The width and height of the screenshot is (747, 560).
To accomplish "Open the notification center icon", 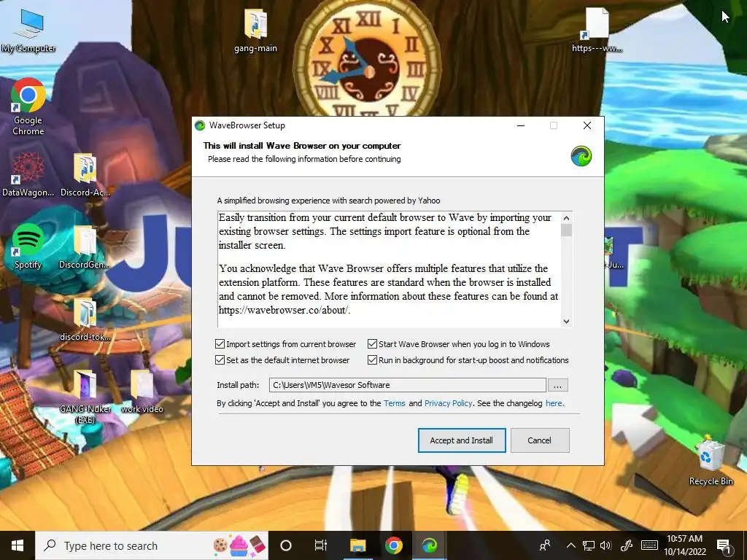I will point(724,545).
